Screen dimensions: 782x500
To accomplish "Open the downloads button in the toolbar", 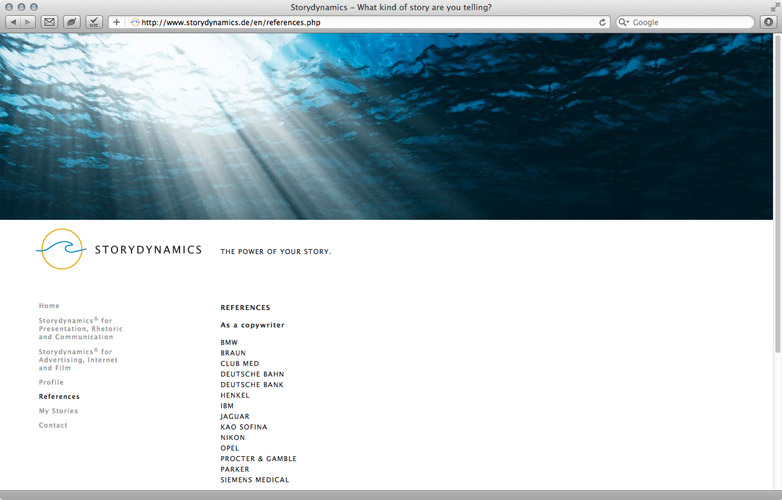I will point(768,22).
